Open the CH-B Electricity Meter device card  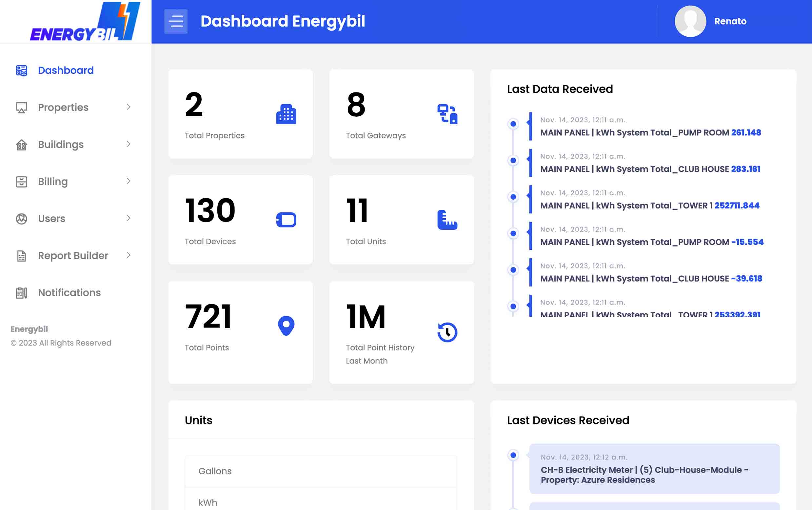654,469
